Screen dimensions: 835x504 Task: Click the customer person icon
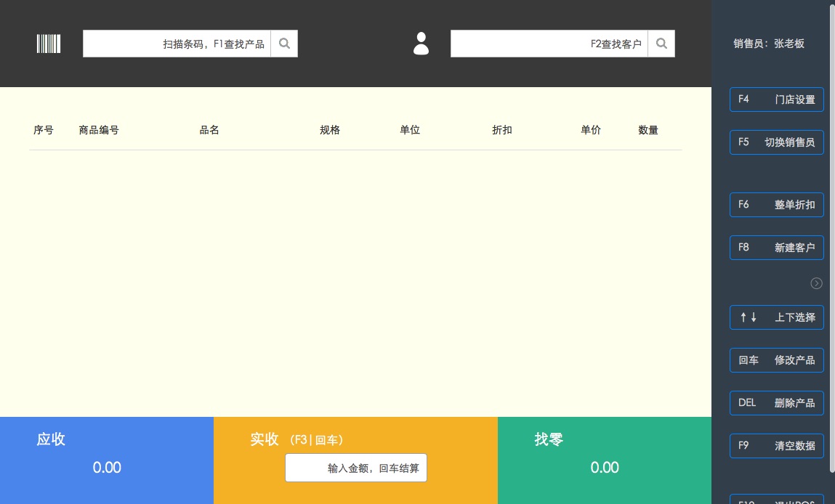coord(421,44)
